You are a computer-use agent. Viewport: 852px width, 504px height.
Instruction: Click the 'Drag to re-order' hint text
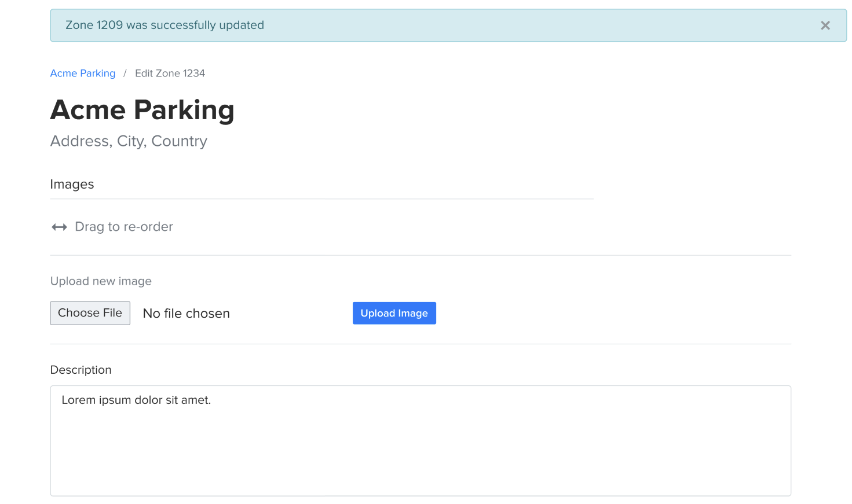click(x=124, y=227)
